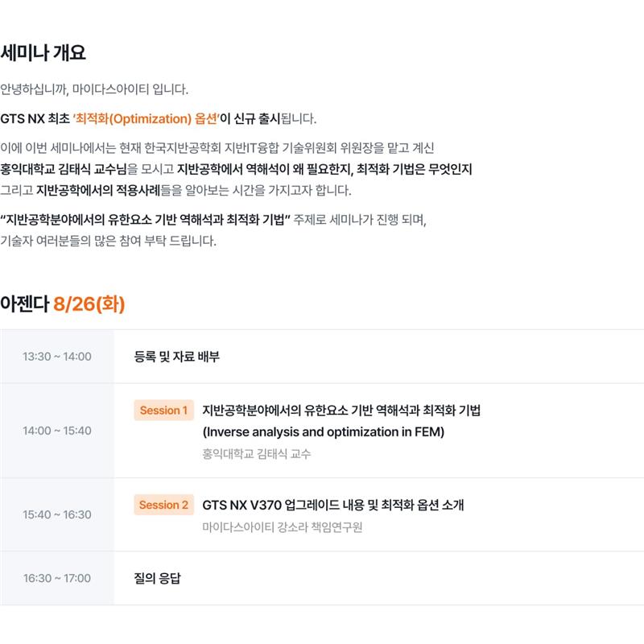Click speaker name 홍익대학교 김태식 교수
This screenshot has width=644, height=644.
click(257, 454)
